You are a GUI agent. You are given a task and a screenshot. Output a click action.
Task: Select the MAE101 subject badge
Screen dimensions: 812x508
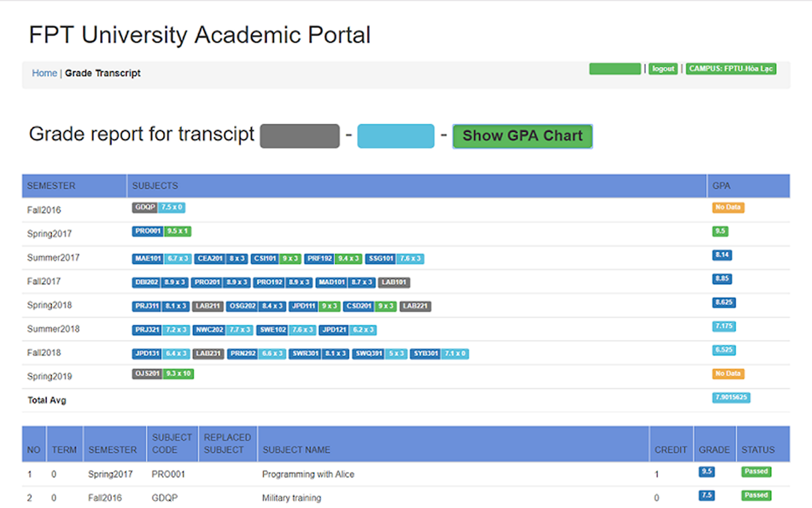point(148,258)
